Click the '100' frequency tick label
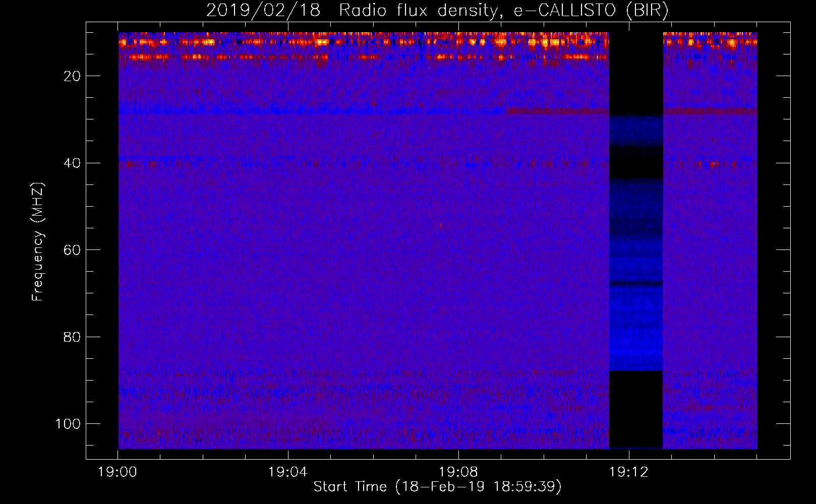The height and width of the screenshot is (504, 816). 69,424
